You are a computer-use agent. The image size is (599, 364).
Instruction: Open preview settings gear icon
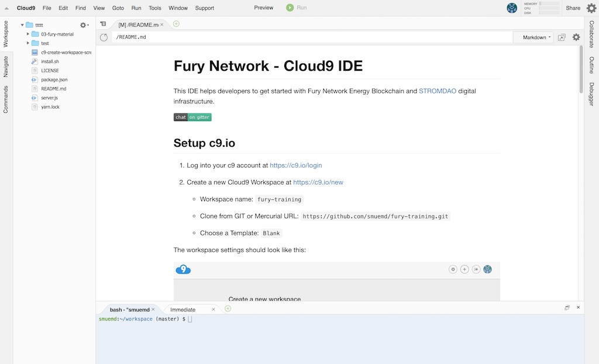click(576, 37)
